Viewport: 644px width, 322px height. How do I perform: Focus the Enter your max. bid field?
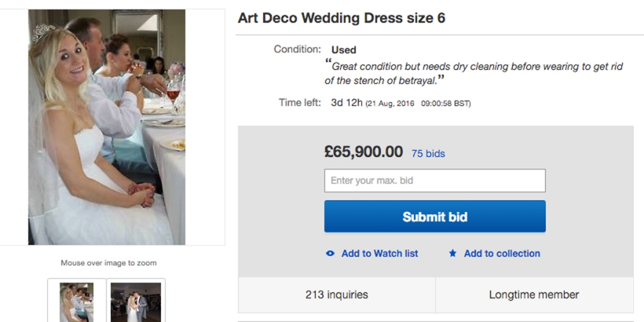click(435, 180)
